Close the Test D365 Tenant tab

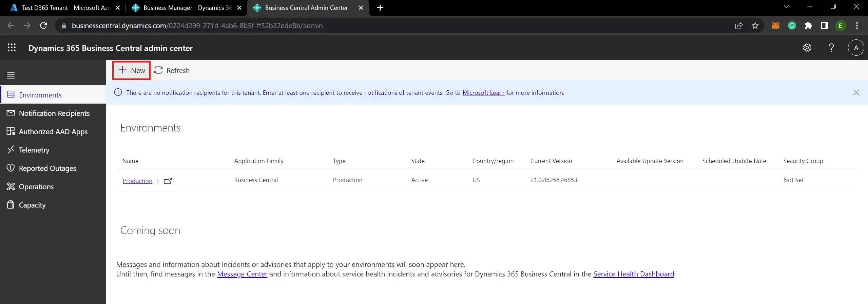coord(118,8)
